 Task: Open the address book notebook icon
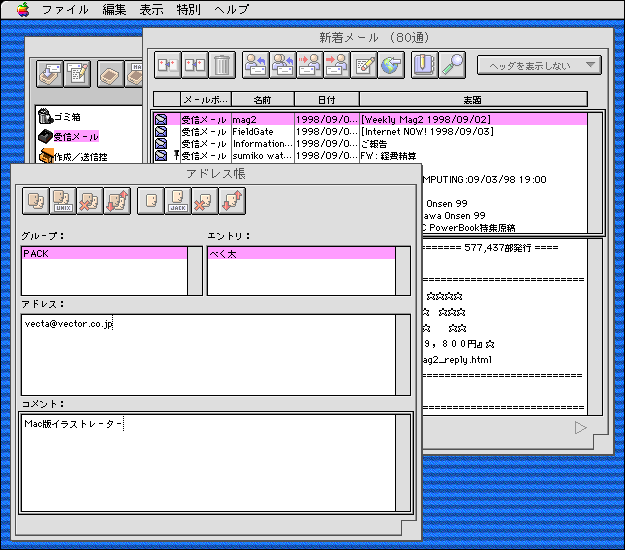click(425, 65)
